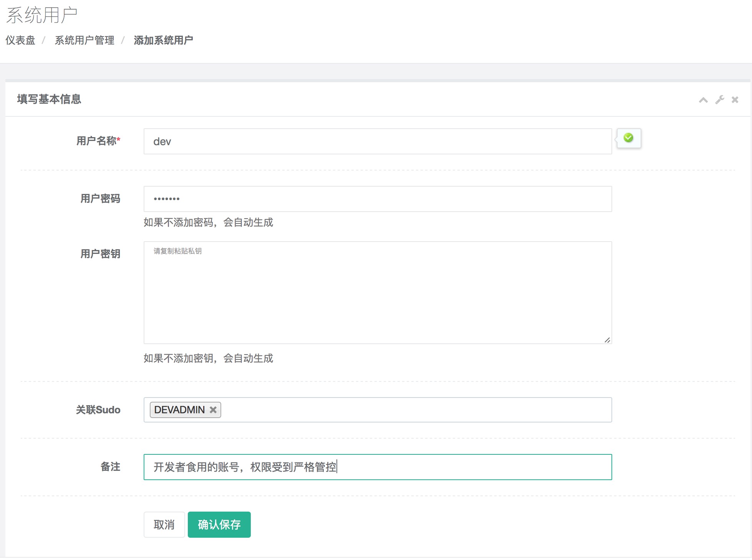Remove the DEVADMIN tag with its X
The image size is (752, 560).
(213, 410)
